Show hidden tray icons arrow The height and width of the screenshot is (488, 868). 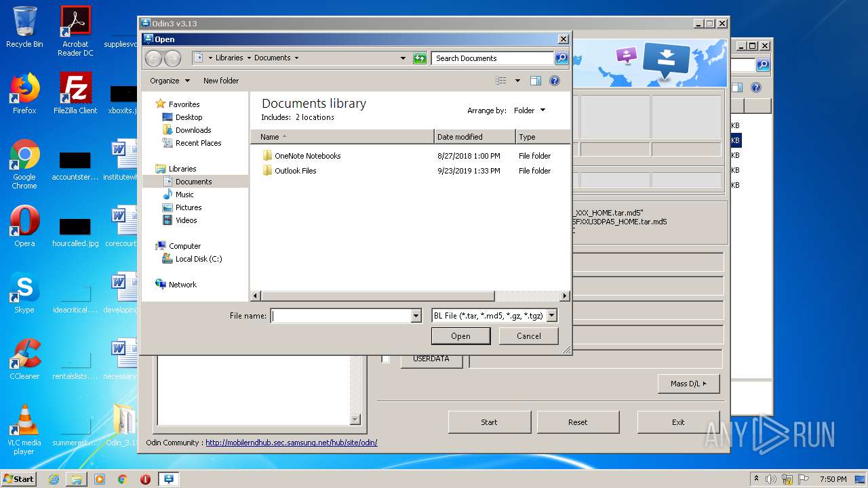tap(756, 479)
